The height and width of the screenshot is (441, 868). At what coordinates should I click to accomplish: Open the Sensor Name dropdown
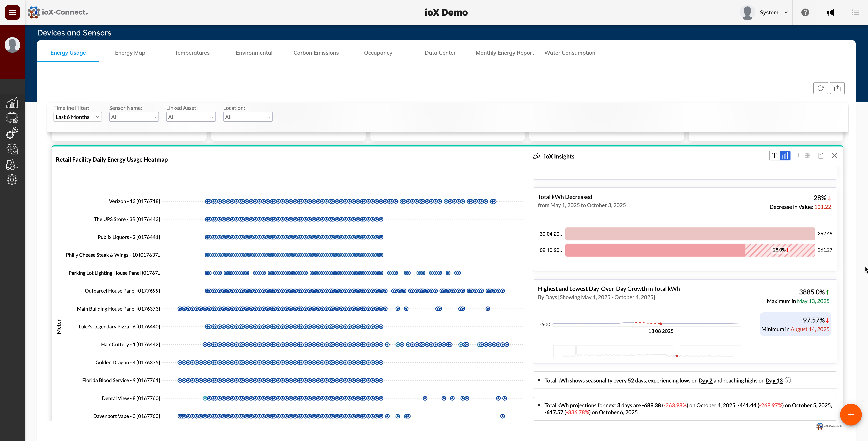click(134, 117)
